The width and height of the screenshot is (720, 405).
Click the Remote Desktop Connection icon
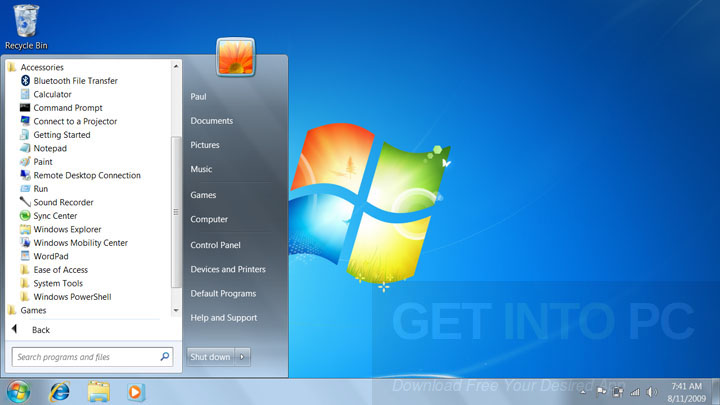25,175
